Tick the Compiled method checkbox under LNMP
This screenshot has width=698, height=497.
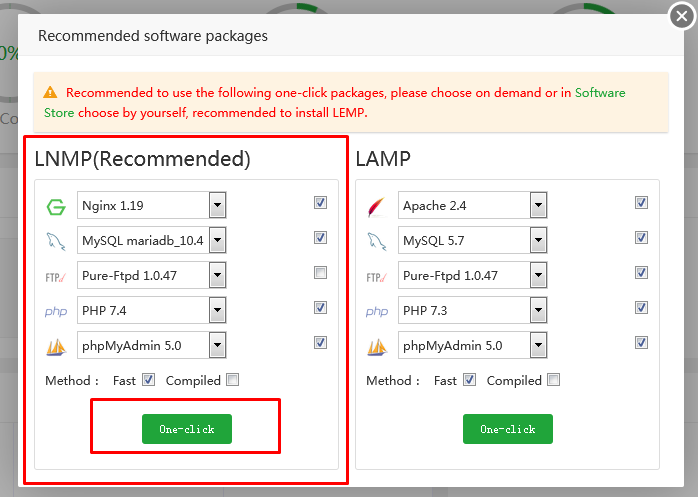click(x=233, y=380)
